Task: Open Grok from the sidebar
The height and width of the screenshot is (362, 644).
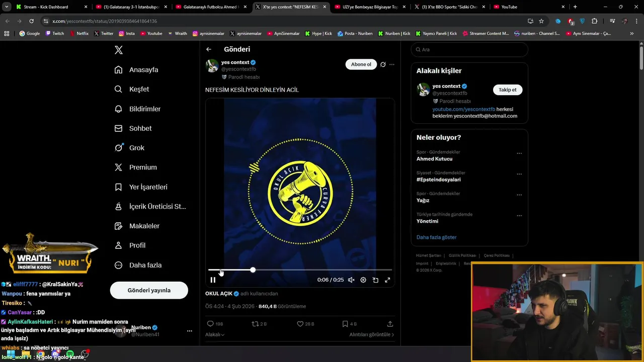Action: 129,148
